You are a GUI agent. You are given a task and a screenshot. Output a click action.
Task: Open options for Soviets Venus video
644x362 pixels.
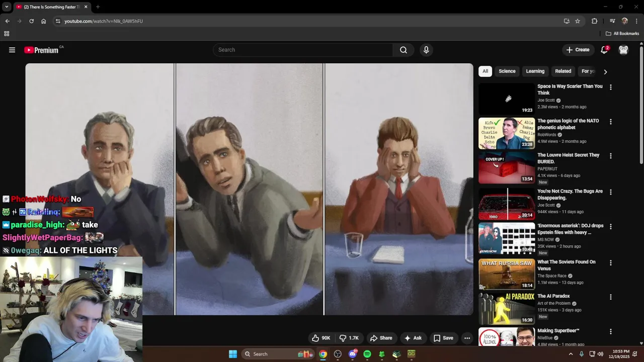[x=611, y=263]
